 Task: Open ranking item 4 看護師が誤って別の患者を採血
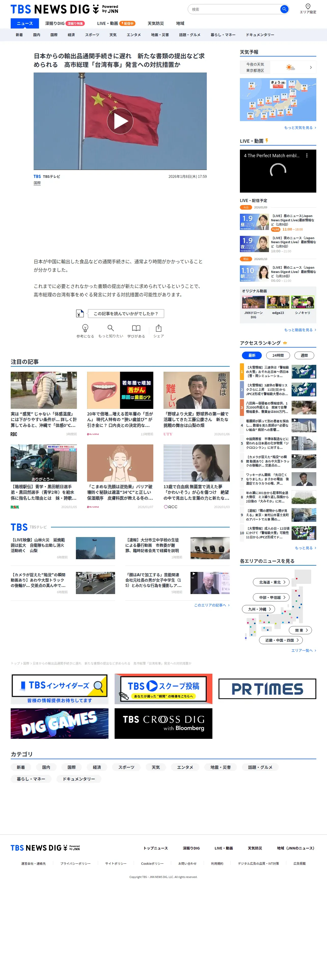click(278, 425)
